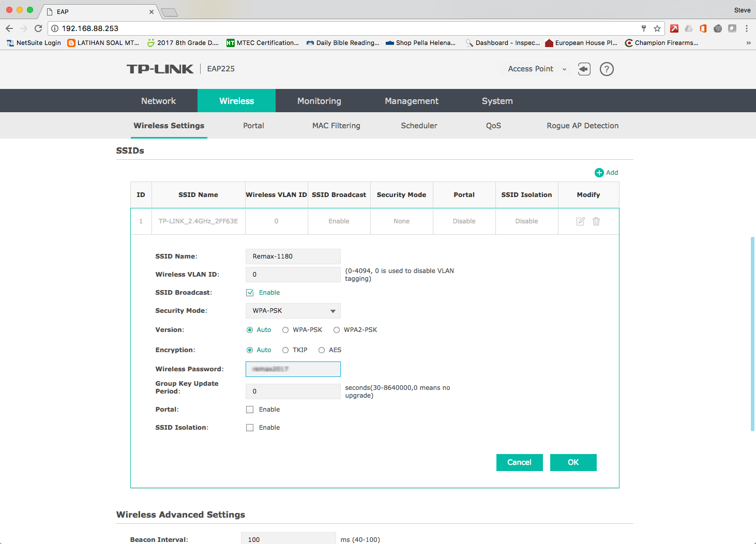Click SSID Name column header
756x544 pixels.
pos(198,195)
